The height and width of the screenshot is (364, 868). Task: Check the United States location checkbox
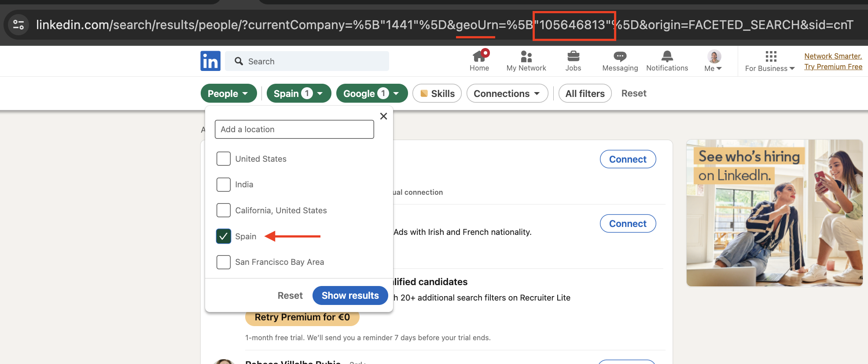click(x=224, y=159)
